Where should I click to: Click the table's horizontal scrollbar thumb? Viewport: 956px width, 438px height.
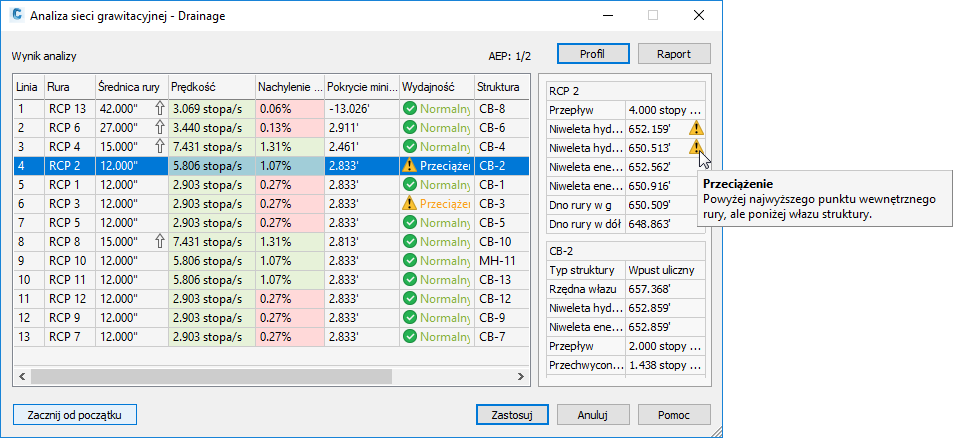[x=211, y=376]
